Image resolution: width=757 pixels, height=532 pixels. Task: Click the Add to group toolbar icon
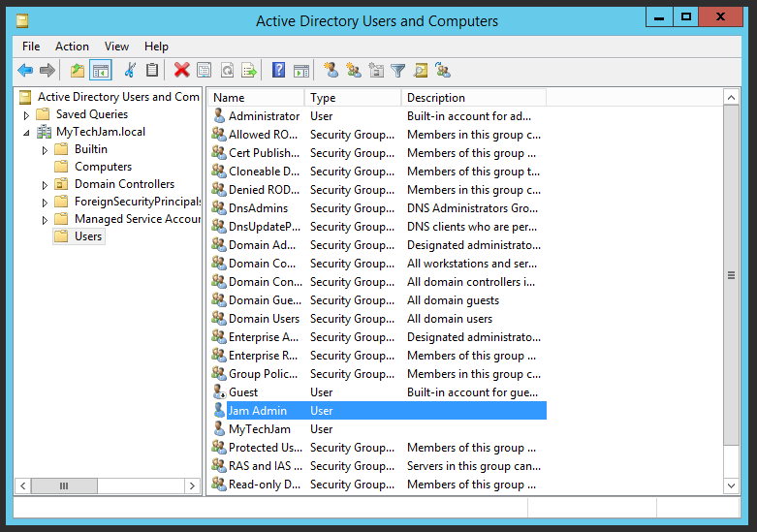[x=443, y=71]
